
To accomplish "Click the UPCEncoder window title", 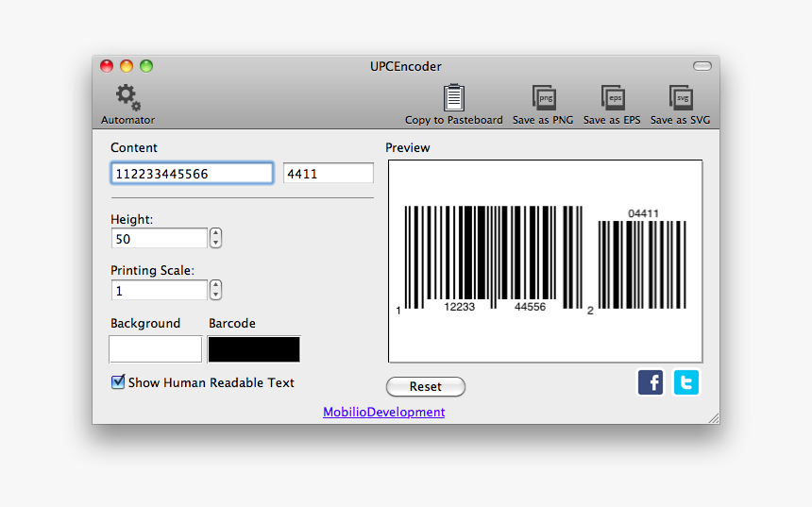I will pyautogui.click(x=405, y=66).
